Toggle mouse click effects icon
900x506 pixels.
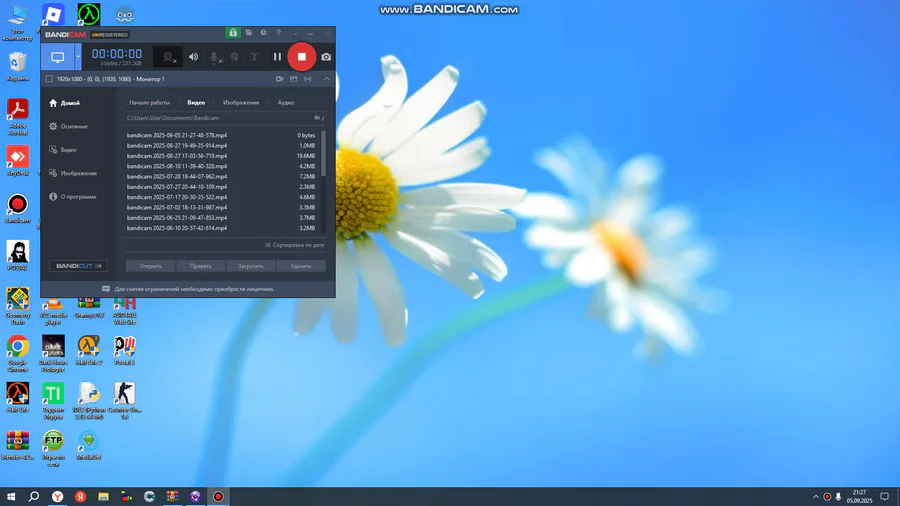click(234, 57)
